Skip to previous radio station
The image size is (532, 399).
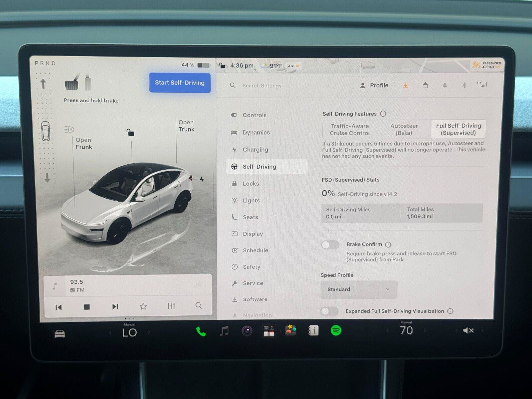(59, 307)
